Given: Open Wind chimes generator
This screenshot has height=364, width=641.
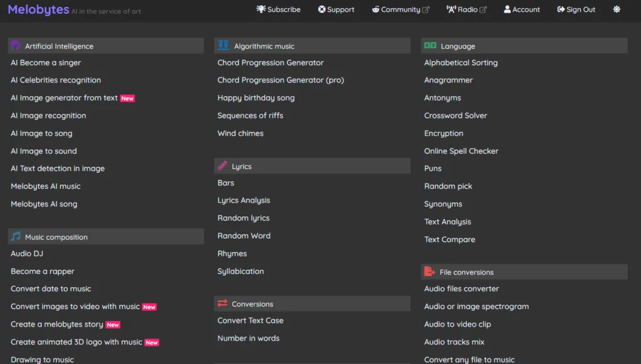Looking at the screenshot, I should pos(240,133).
